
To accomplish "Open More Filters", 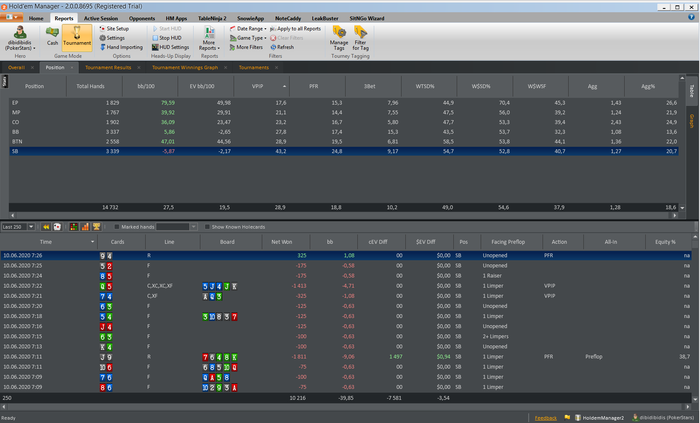I will (x=246, y=47).
